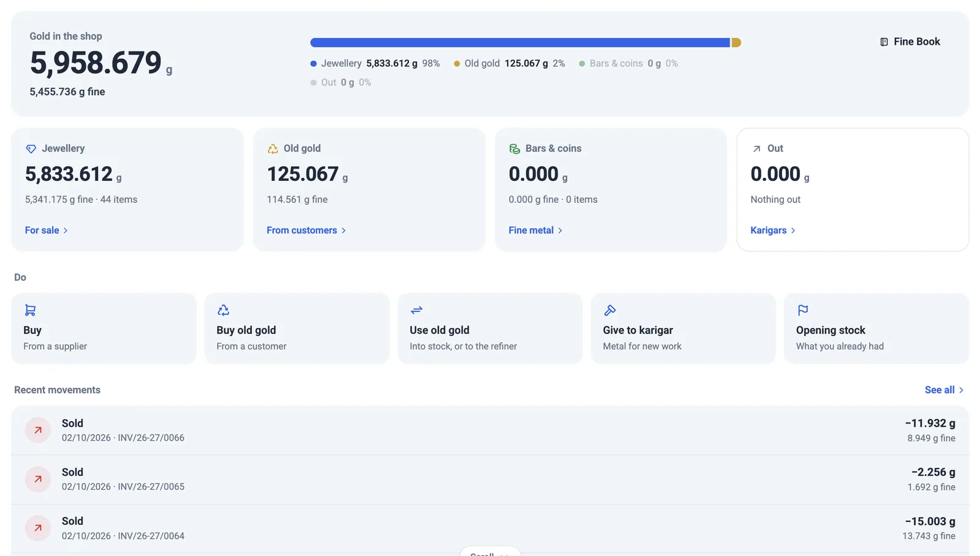Click Jewellery legend entry 5,833.612 g
The image size is (980, 556).
click(x=375, y=63)
